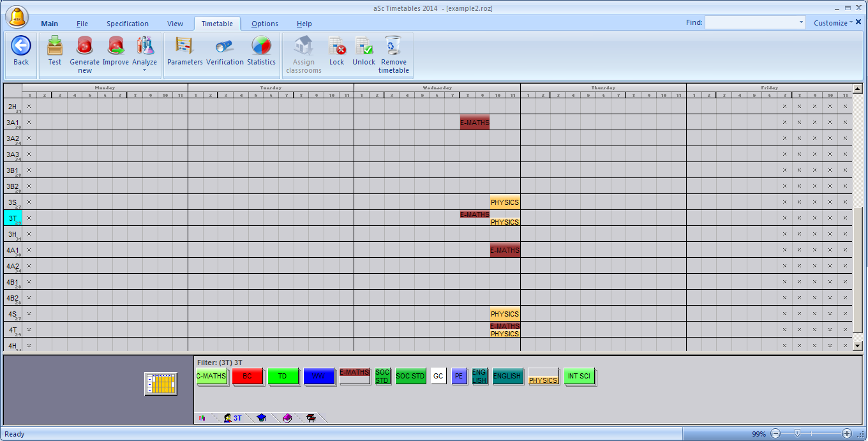
Task: Expand the Customize dropdown
Action: pyautogui.click(x=832, y=23)
